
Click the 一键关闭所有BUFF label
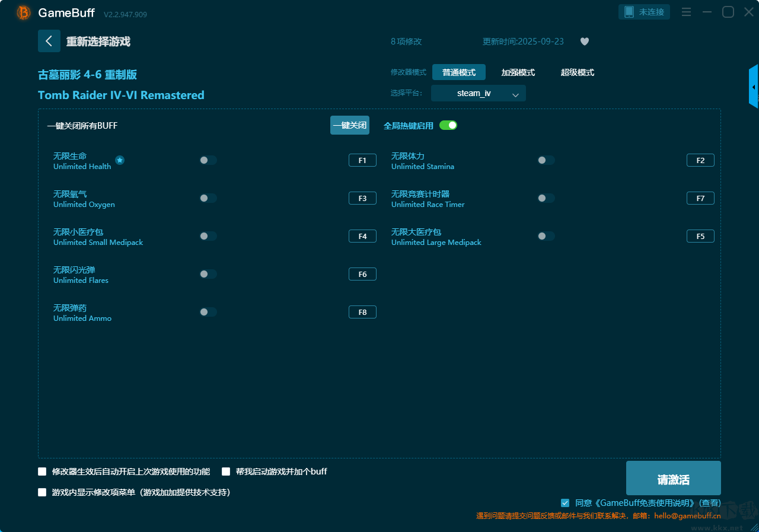point(82,126)
